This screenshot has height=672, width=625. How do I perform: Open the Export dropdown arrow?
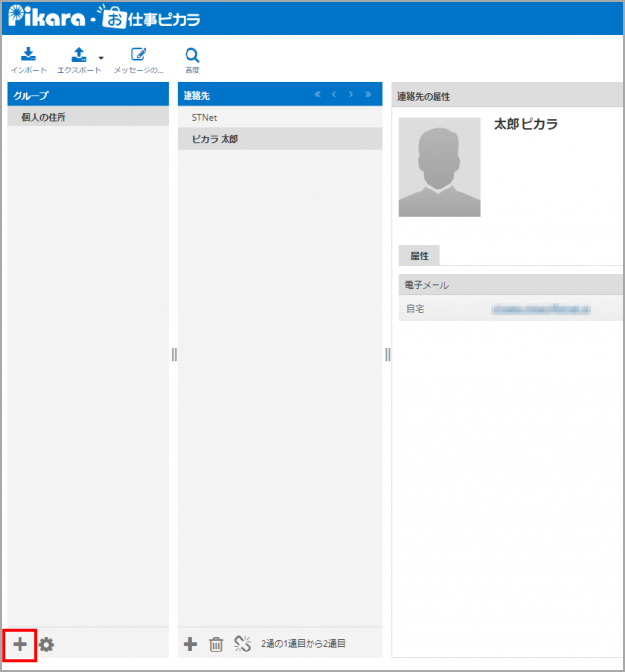pyautogui.click(x=101, y=59)
